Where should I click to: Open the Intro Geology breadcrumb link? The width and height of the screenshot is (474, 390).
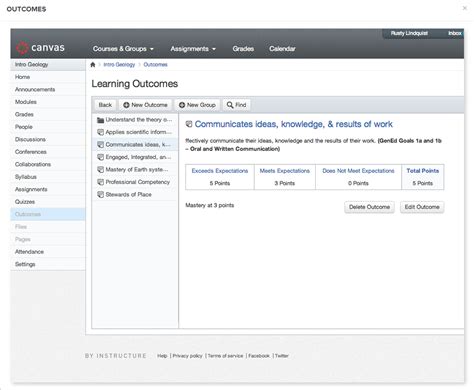pos(119,65)
